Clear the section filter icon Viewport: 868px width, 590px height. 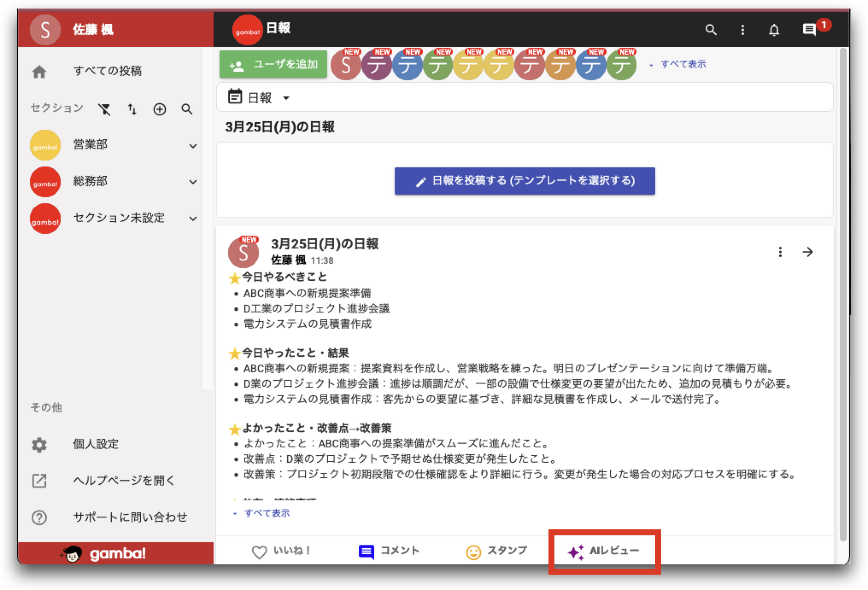104,109
